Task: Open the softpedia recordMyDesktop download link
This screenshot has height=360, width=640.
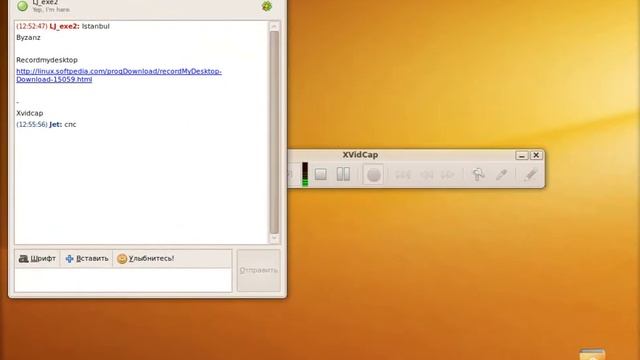Action: [119, 75]
